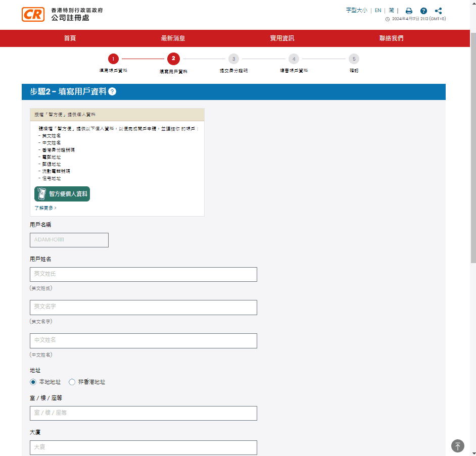
Task: Click the CR Companies Registry logo
Action: tap(33, 15)
